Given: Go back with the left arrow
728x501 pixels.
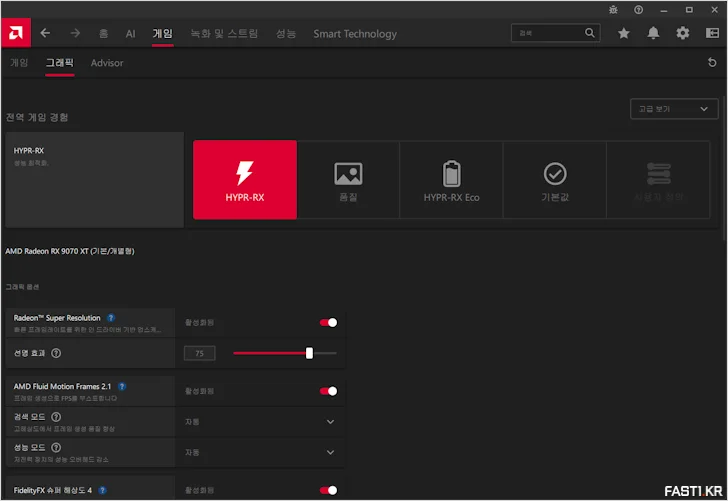Looking at the screenshot, I should [x=45, y=33].
